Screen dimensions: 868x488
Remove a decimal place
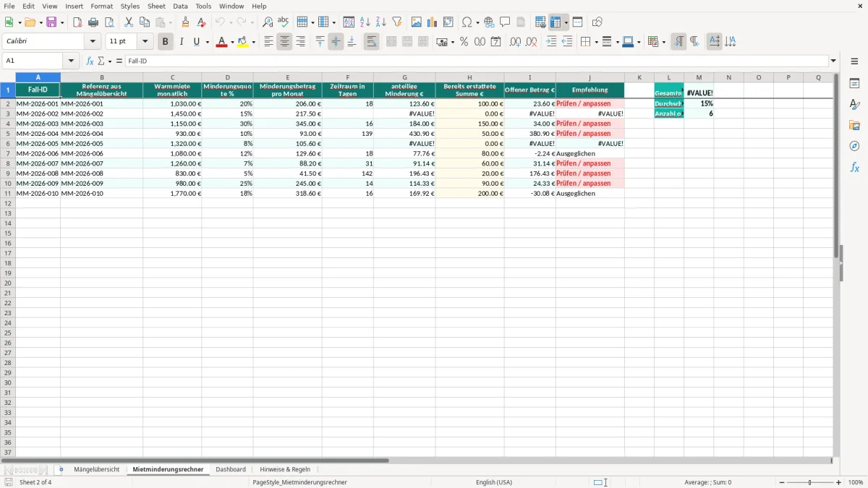click(x=532, y=42)
